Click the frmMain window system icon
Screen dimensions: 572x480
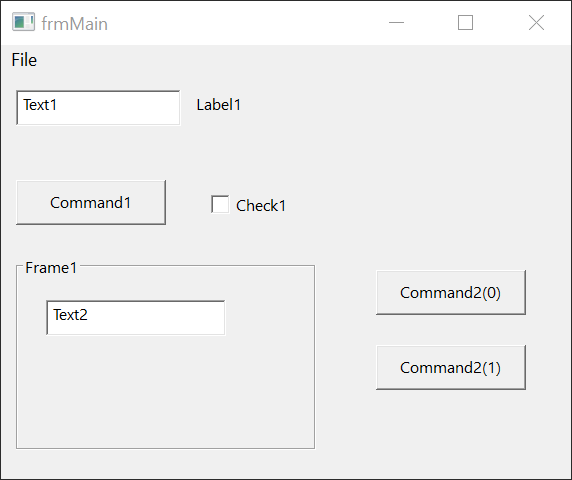tap(23, 22)
